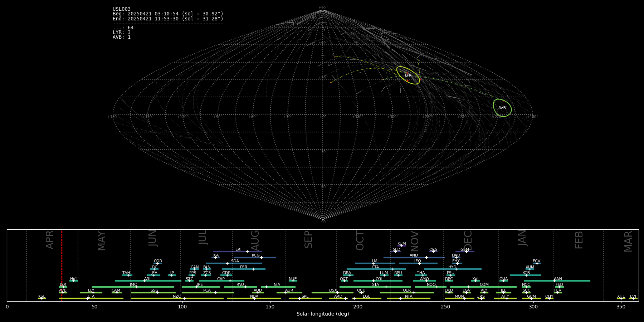Select the AAN shower bar in timeline
Screen dimensions: 644x322
point(557,281)
